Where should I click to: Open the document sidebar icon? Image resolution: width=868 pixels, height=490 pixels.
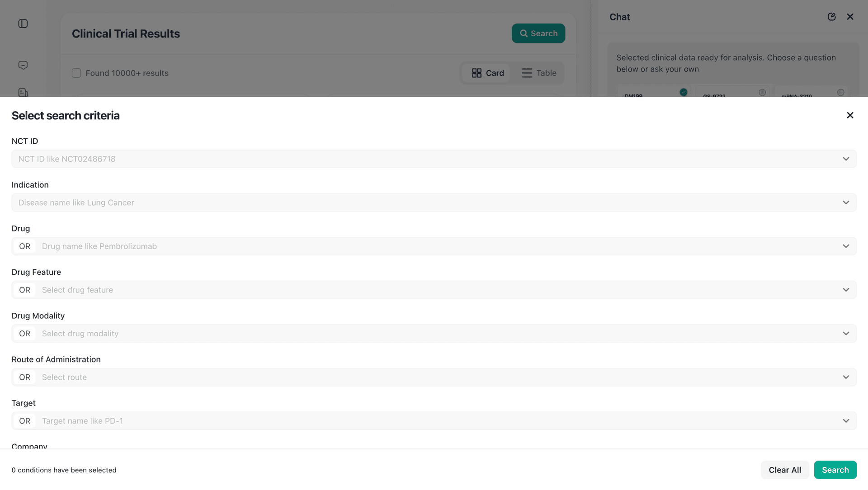point(23,92)
